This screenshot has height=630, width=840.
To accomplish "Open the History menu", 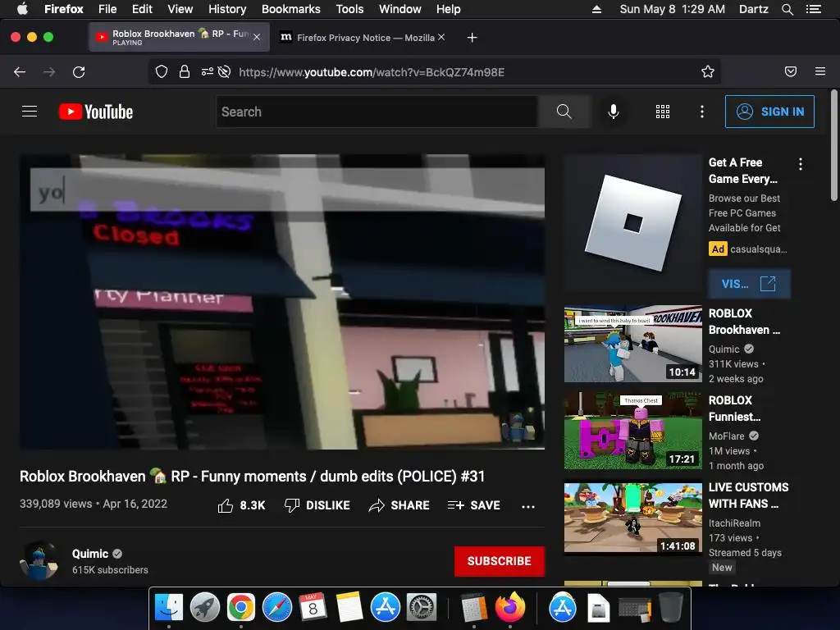I will [x=227, y=9].
